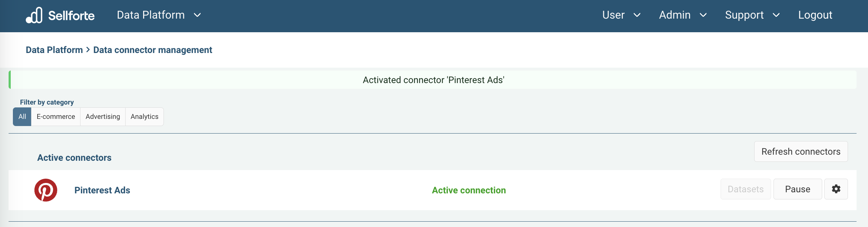Click the Logout link
The image size is (868, 227).
(815, 15)
